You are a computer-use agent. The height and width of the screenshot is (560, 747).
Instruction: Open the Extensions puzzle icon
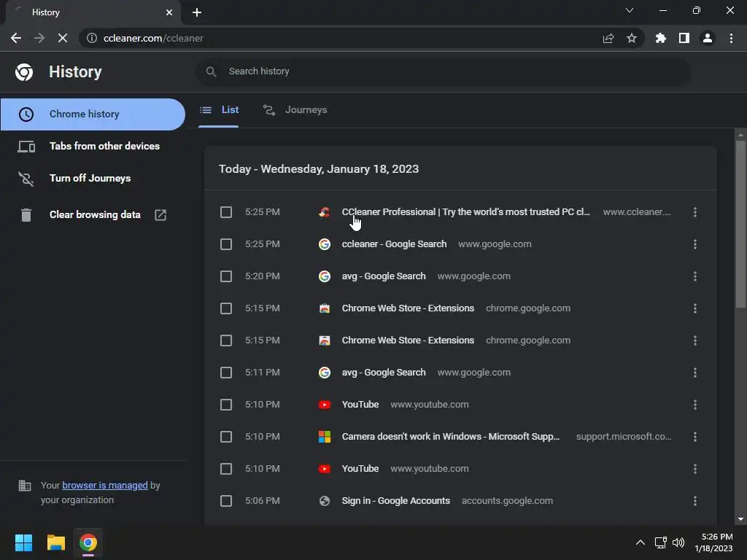(x=660, y=38)
